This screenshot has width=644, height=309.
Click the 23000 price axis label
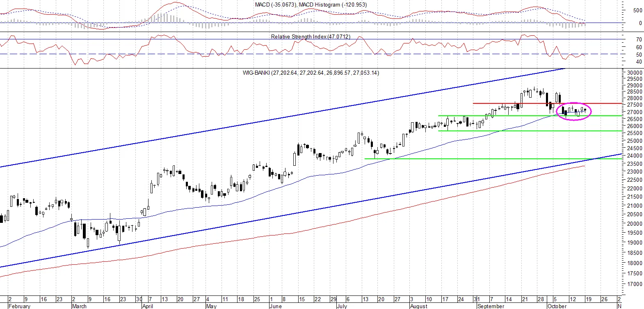coord(634,172)
